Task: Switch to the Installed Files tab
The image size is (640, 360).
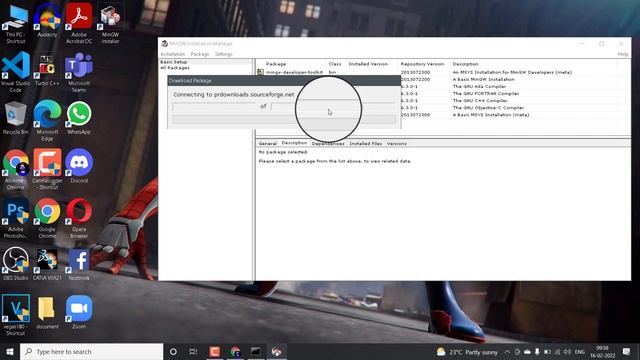Action: pyautogui.click(x=366, y=143)
